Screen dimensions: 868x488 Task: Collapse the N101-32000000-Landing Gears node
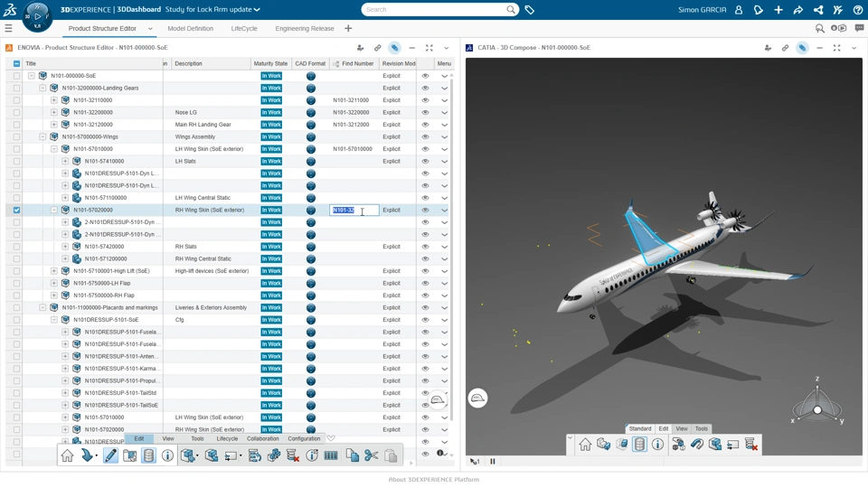[42, 88]
